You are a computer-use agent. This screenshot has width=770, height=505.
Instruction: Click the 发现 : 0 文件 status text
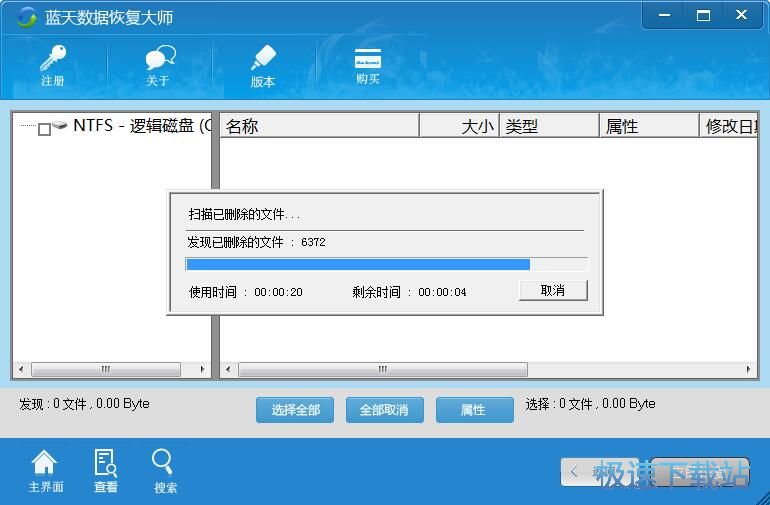coord(84,404)
